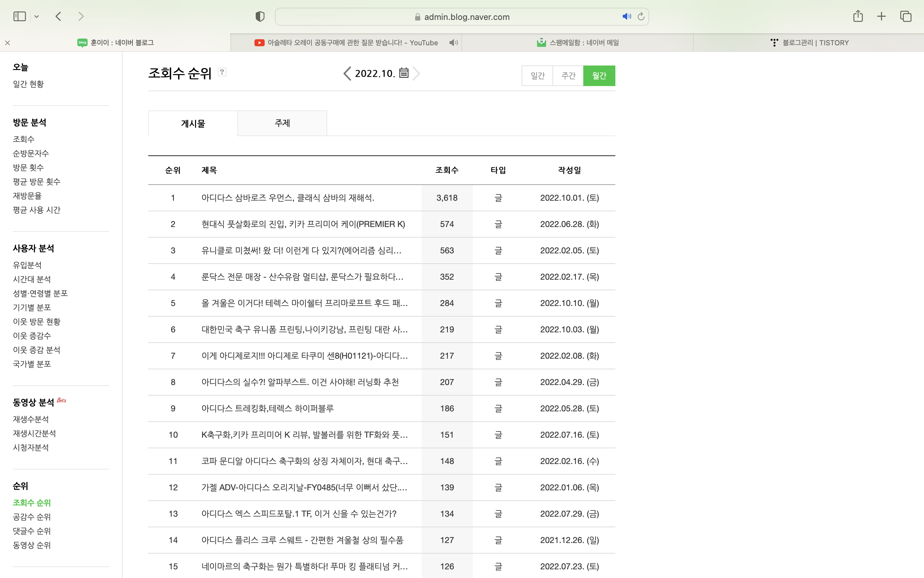Reload the current page
Screen dimensions: 924x578
click(x=641, y=16)
